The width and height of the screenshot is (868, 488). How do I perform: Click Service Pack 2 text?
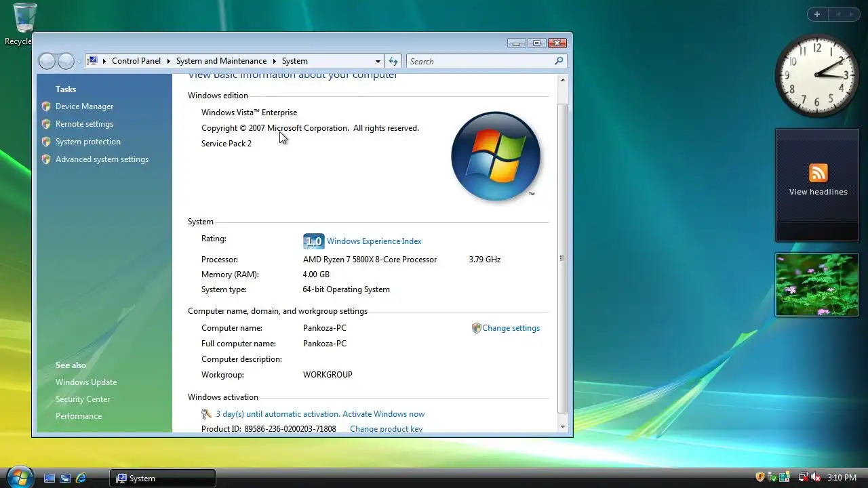tap(226, 144)
